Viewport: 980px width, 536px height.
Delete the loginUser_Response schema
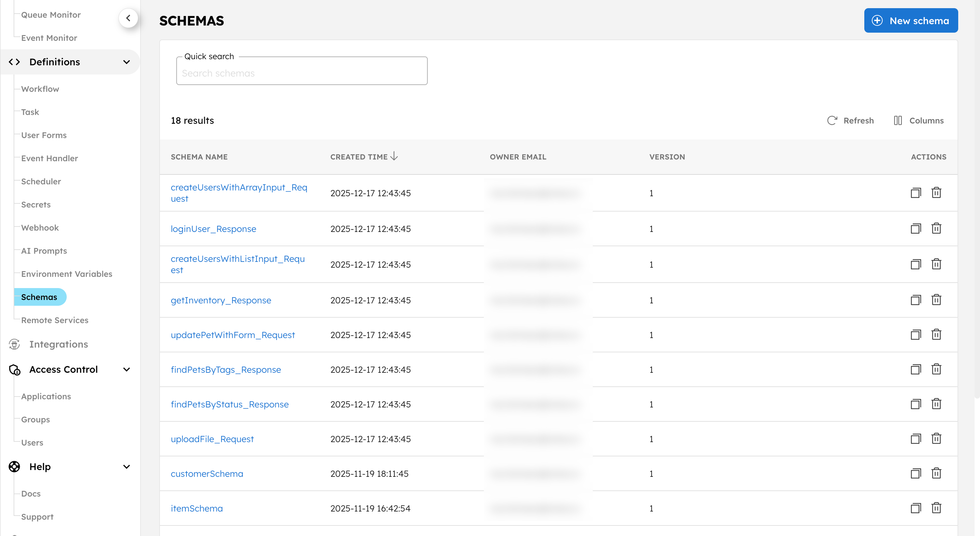[936, 229]
